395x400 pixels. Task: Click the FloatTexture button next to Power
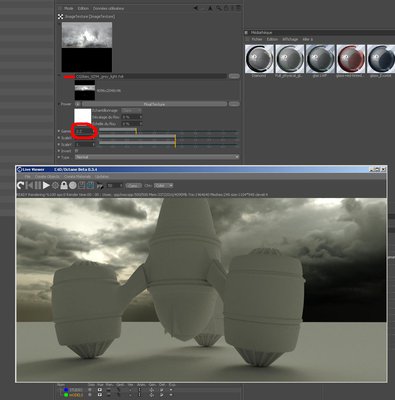[154, 104]
